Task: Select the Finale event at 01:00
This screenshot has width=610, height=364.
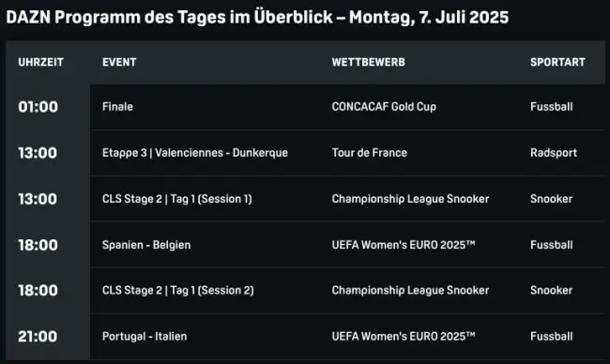Action: tap(117, 107)
